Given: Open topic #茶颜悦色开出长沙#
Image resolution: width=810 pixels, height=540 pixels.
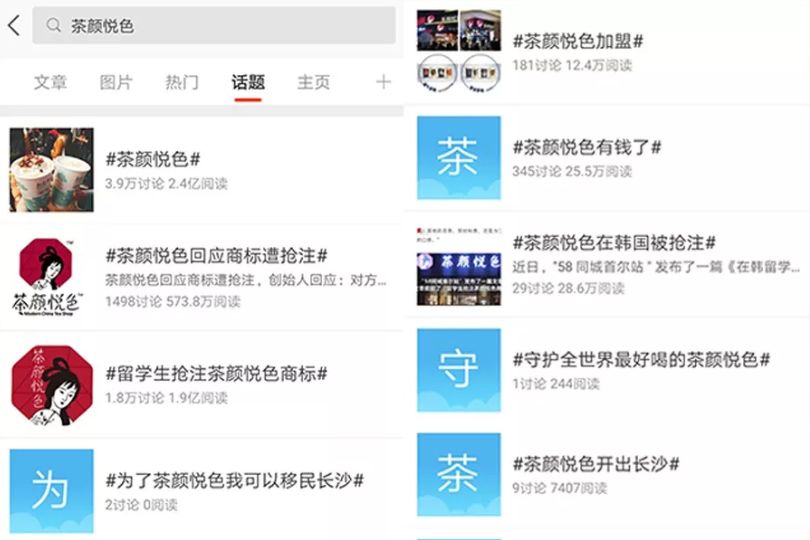Looking at the screenshot, I should 596,464.
